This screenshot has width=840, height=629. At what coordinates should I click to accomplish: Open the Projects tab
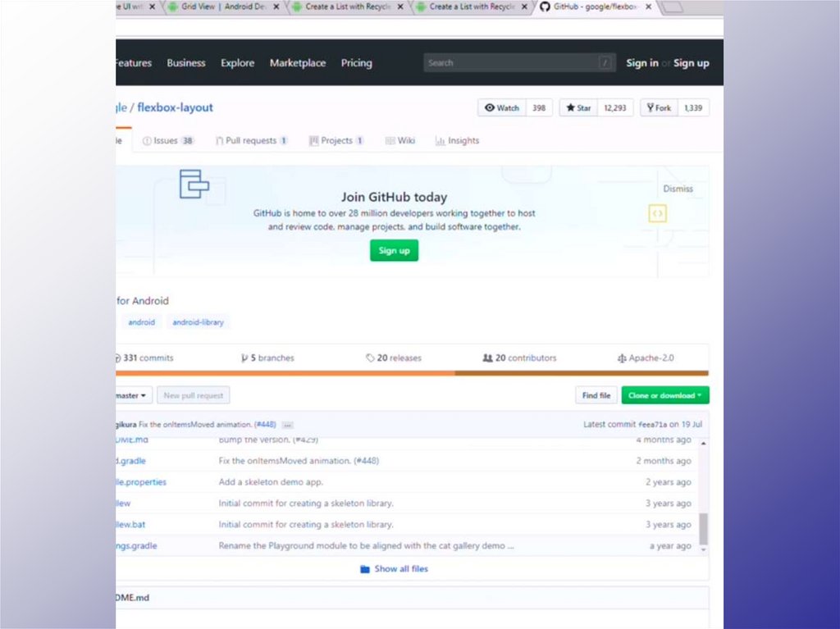click(x=336, y=140)
